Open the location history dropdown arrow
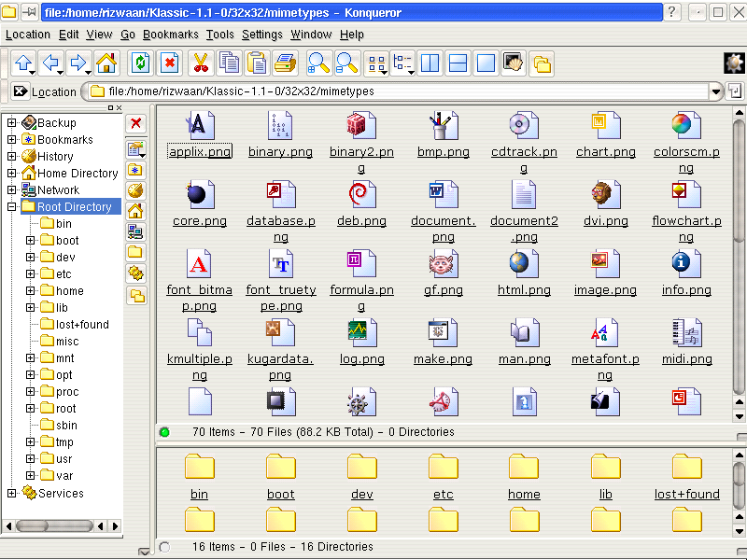747x560 pixels. pyautogui.click(x=715, y=91)
